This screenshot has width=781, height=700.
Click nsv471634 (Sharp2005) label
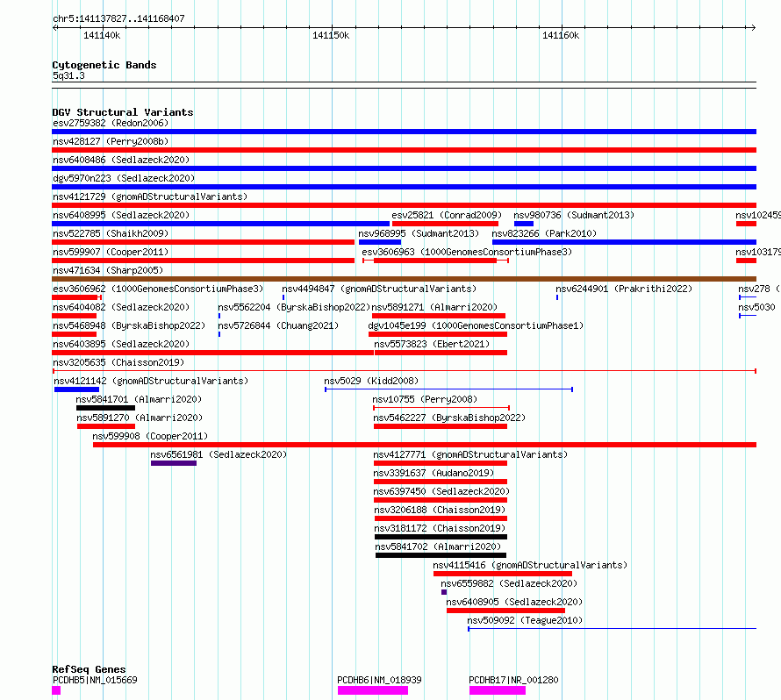[x=108, y=270]
